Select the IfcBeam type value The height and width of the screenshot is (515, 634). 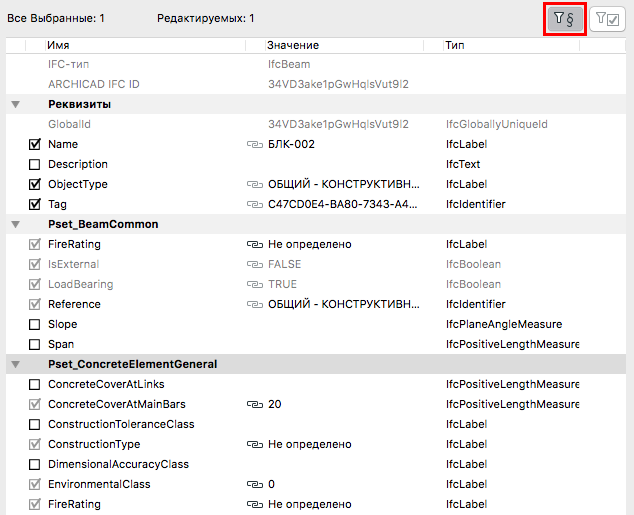[289, 64]
